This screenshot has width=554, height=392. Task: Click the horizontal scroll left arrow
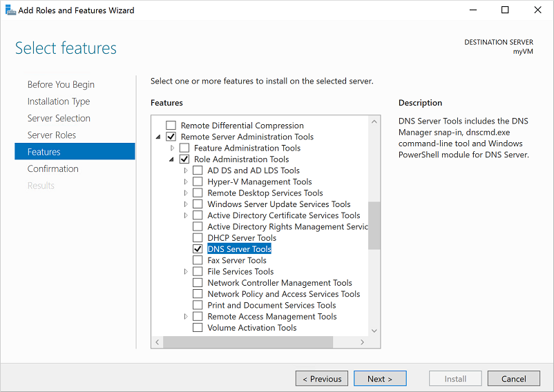click(157, 342)
